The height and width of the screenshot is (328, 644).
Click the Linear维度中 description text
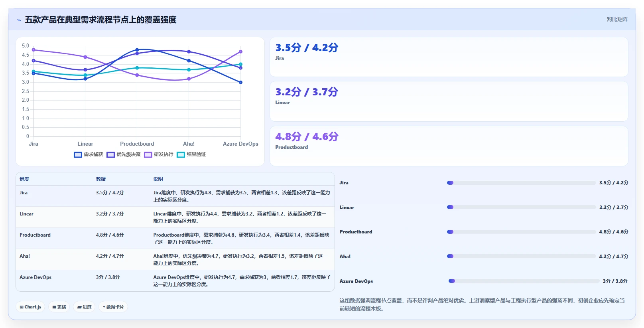point(240,217)
